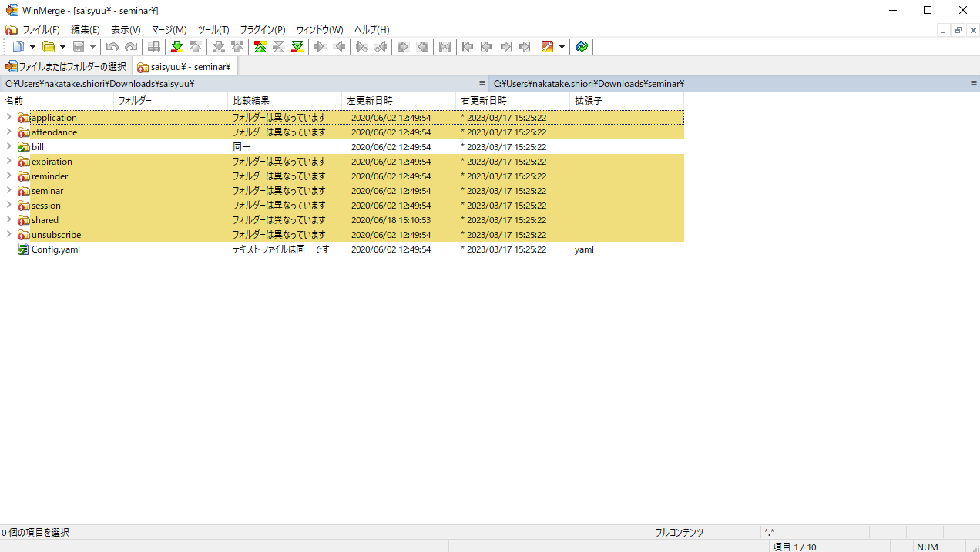Expand the reminder folder row
980x552 pixels.
9,176
